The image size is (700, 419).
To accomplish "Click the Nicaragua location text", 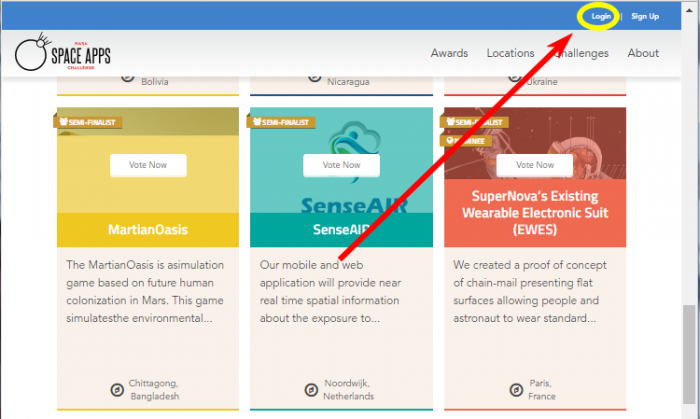I will pyautogui.click(x=348, y=82).
